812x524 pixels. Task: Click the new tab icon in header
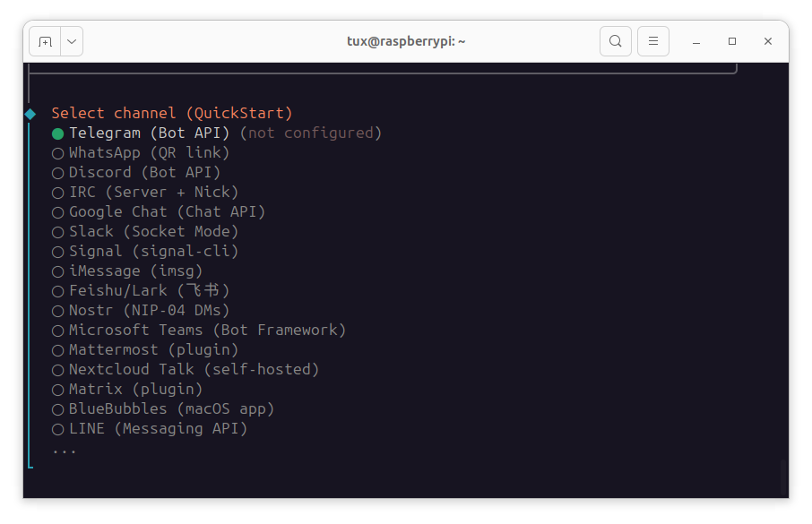pos(45,41)
